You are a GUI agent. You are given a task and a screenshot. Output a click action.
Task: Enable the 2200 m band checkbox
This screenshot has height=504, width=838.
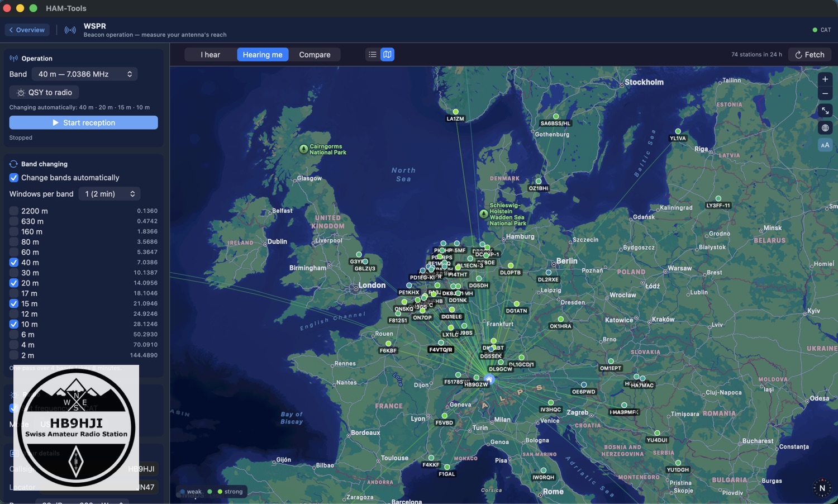tap(14, 211)
